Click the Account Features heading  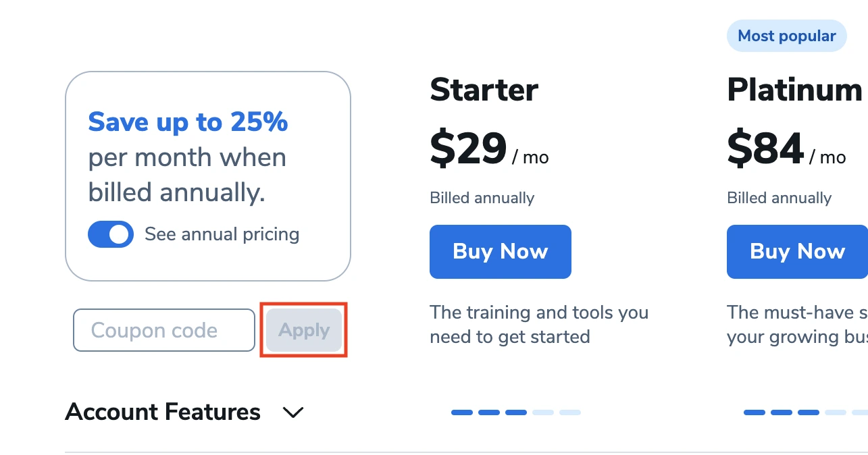(x=163, y=412)
